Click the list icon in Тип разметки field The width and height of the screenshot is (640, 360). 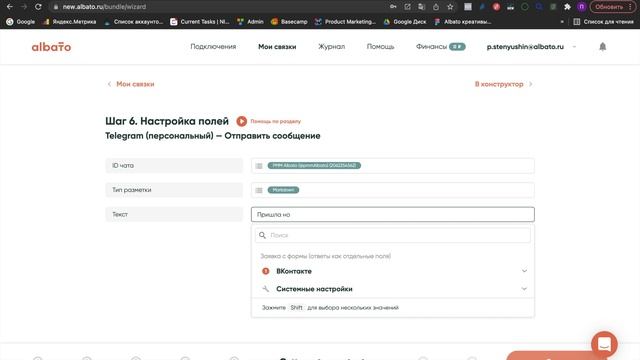coord(259,190)
